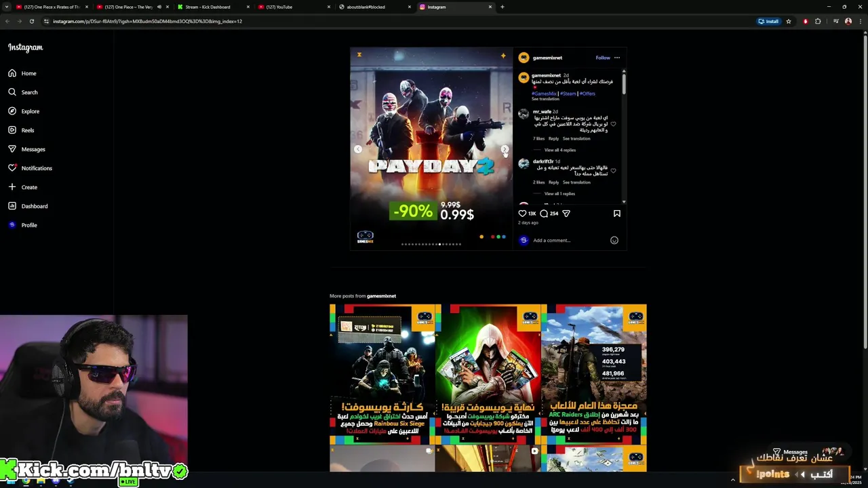Image resolution: width=868 pixels, height=488 pixels.
Task: Like the post with heart icon
Action: point(523,213)
